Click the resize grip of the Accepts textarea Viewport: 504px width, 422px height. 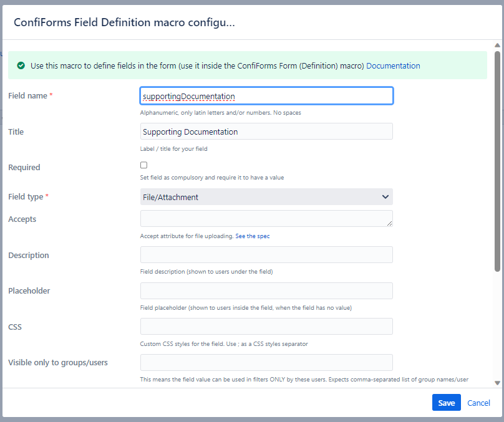point(389,223)
